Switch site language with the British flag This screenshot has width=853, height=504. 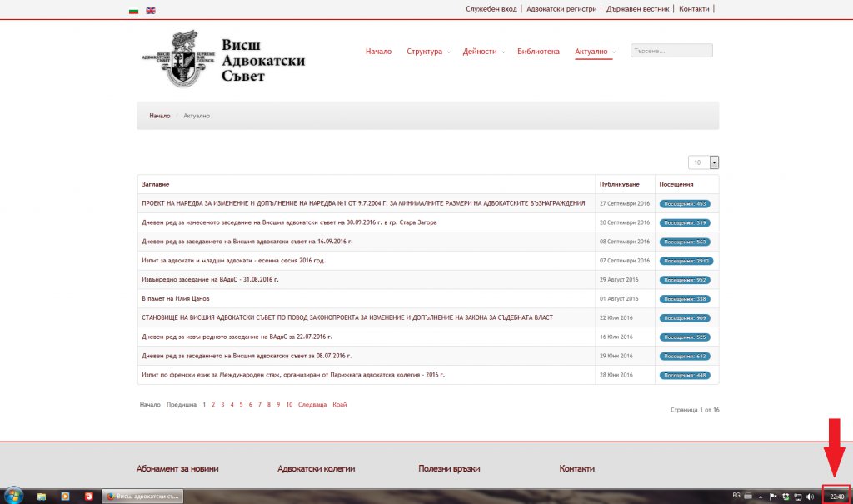tap(151, 11)
